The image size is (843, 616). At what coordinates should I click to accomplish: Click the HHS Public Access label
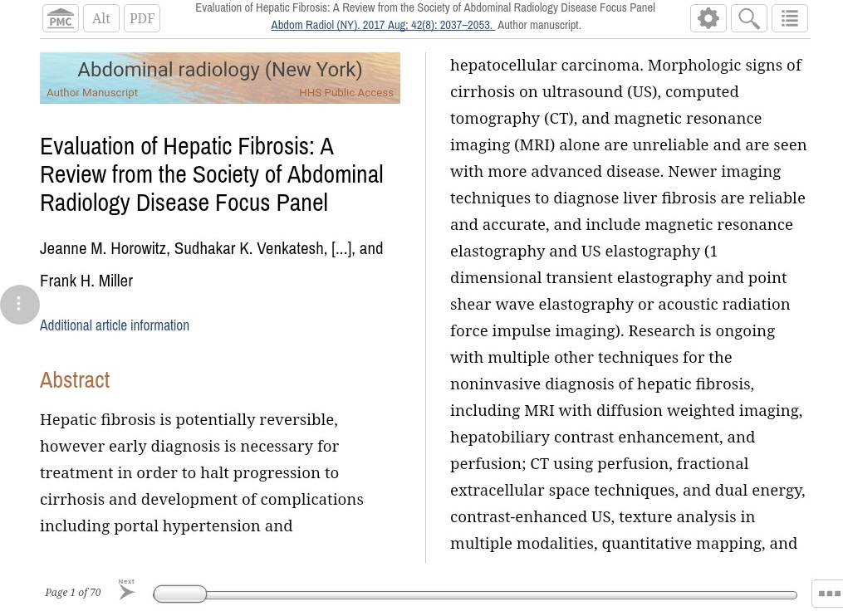point(346,92)
